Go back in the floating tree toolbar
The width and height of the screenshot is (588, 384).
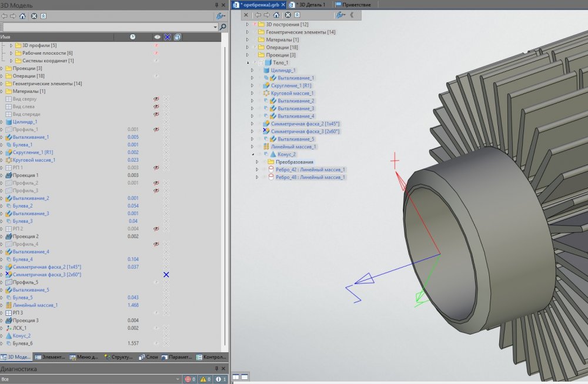258,15
